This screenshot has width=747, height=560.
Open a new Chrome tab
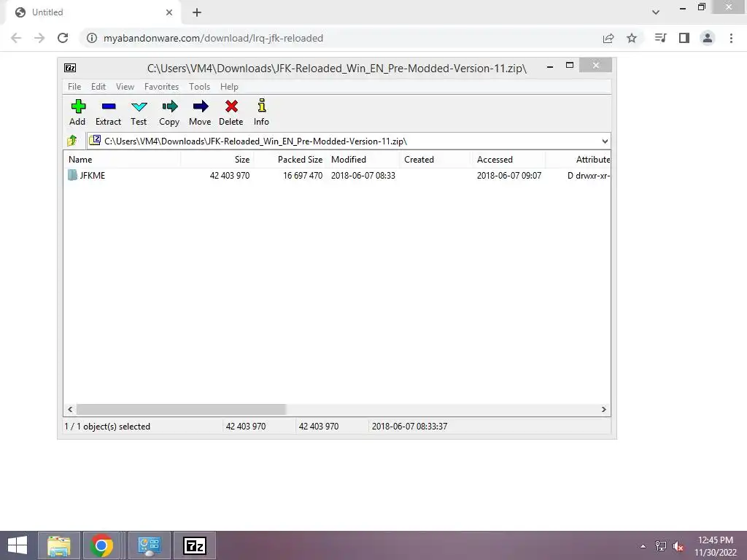tap(197, 12)
